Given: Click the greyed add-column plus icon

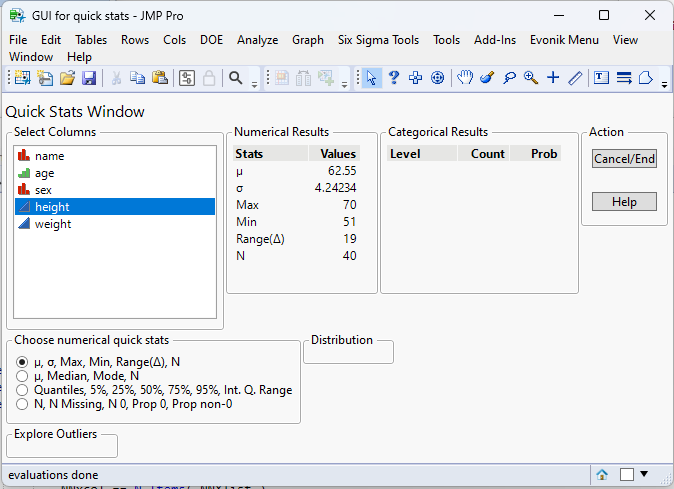Looking at the screenshot, I should coord(326,78).
